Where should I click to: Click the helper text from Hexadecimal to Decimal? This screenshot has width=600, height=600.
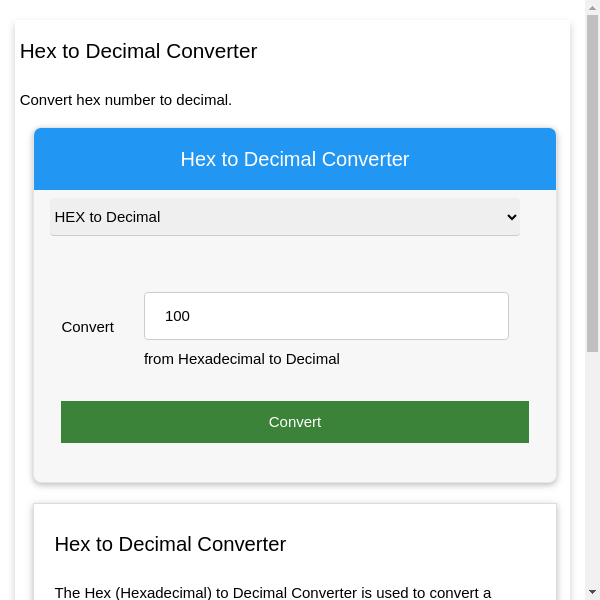(x=242, y=359)
